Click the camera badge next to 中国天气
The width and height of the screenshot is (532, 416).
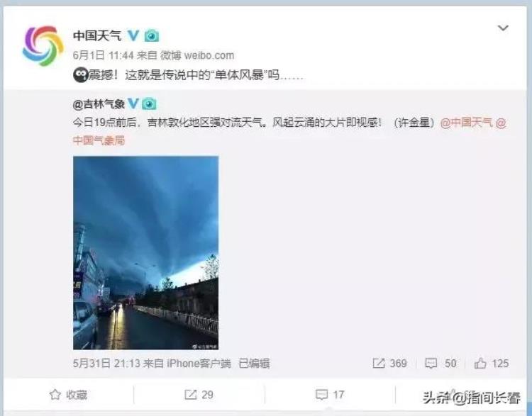click(x=151, y=35)
